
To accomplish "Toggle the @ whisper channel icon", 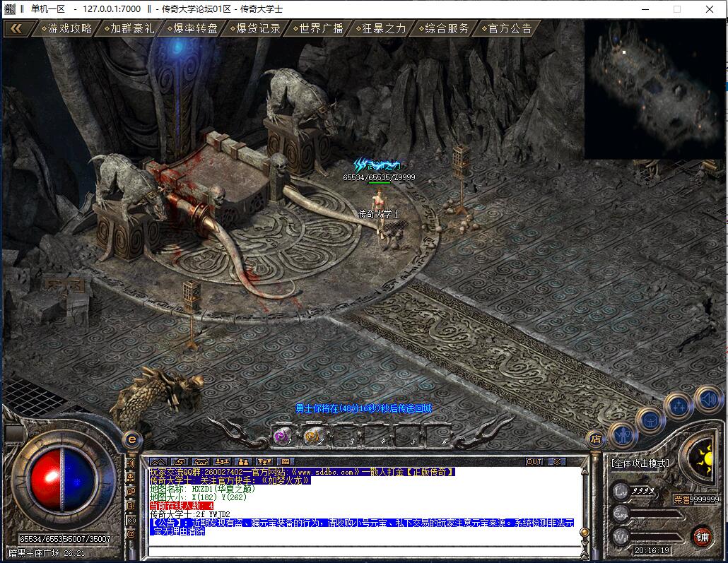I will pos(131,534).
